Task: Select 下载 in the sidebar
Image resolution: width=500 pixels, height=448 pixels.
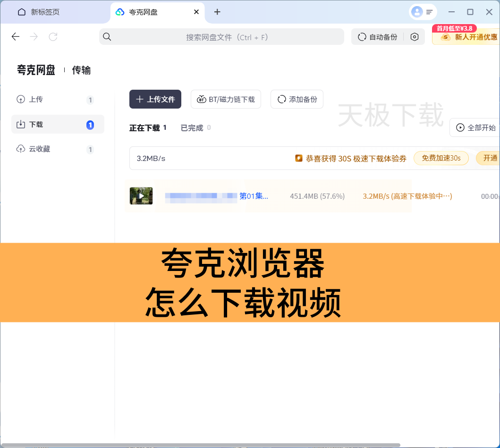Action: coord(58,124)
